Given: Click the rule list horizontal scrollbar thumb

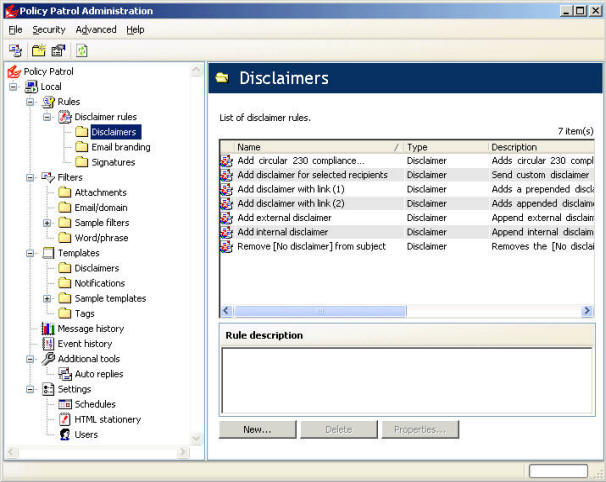Looking at the screenshot, I should point(320,311).
